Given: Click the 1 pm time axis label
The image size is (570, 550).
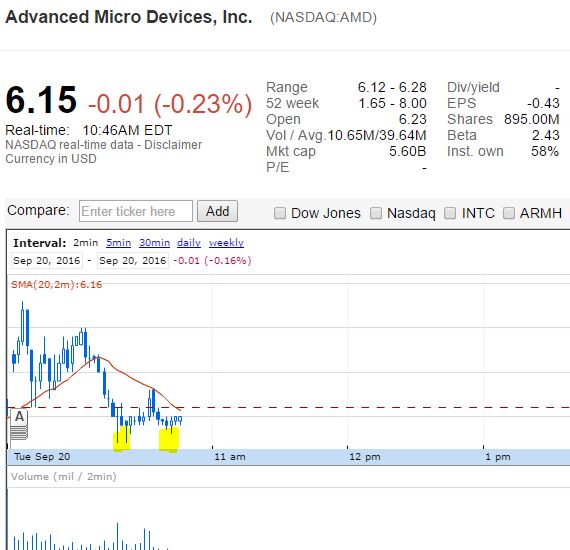Looking at the screenshot, I should point(498,457).
